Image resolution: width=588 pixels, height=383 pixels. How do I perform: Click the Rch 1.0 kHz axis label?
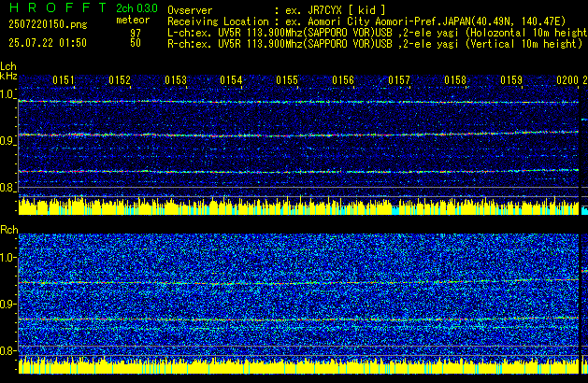tap(7, 258)
